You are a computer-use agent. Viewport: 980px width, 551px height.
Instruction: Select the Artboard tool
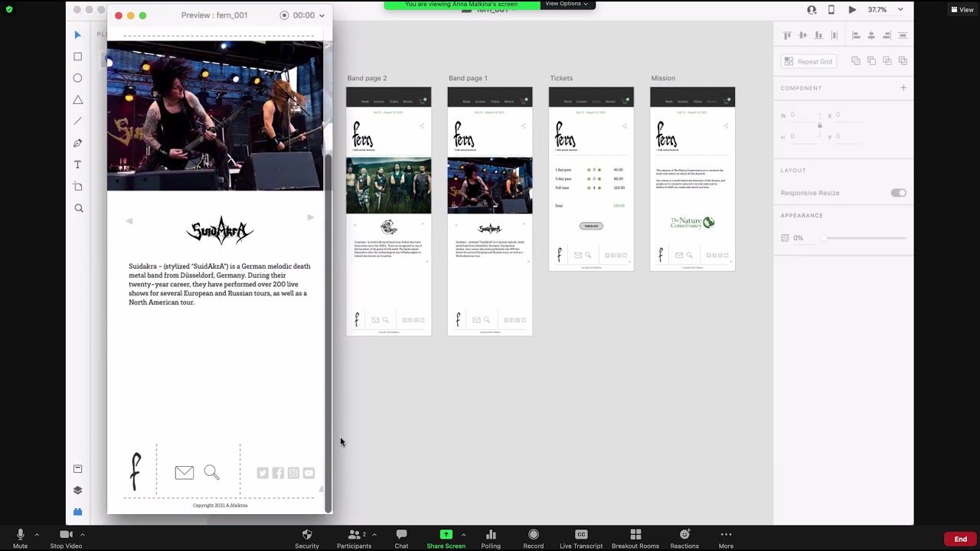coord(77,186)
